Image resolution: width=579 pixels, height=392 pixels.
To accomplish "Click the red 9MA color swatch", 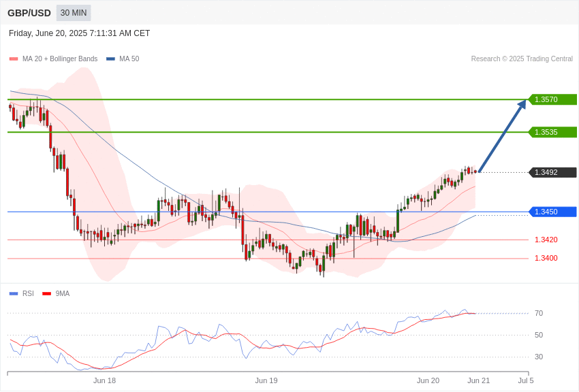I will click(x=47, y=294).
